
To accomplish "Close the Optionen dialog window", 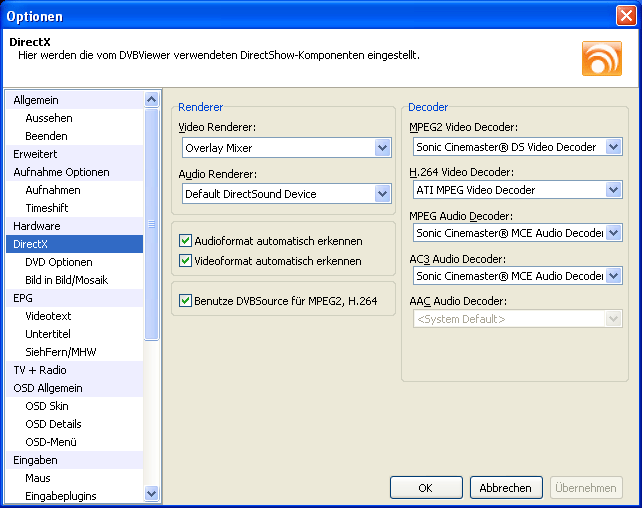I will 625,16.
